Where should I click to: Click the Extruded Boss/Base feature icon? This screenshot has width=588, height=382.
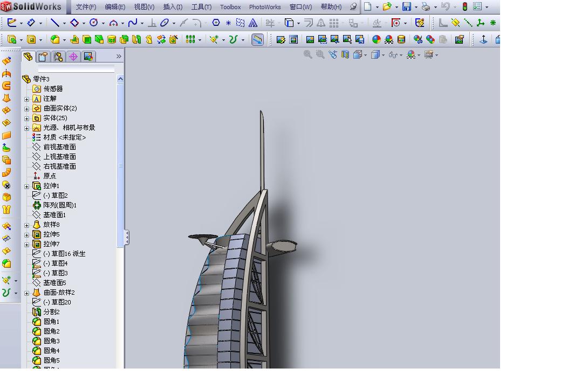pos(12,39)
